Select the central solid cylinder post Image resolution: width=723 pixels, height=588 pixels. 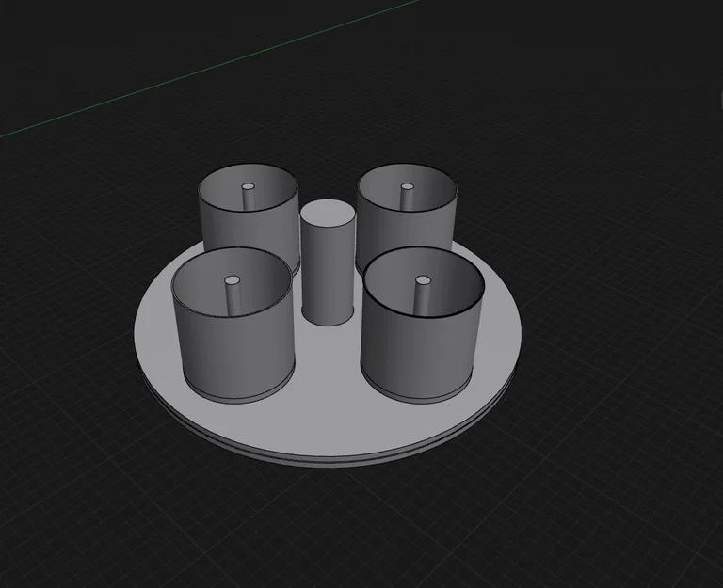point(329,262)
